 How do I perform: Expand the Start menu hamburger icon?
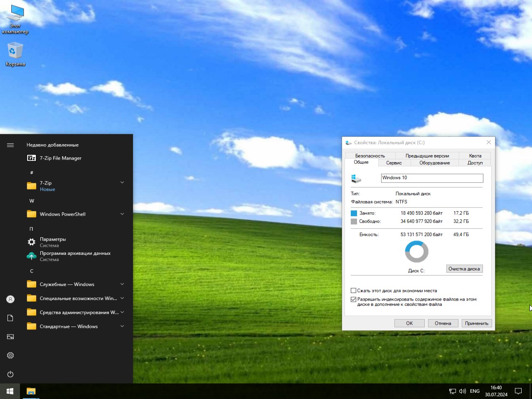coord(10,145)
